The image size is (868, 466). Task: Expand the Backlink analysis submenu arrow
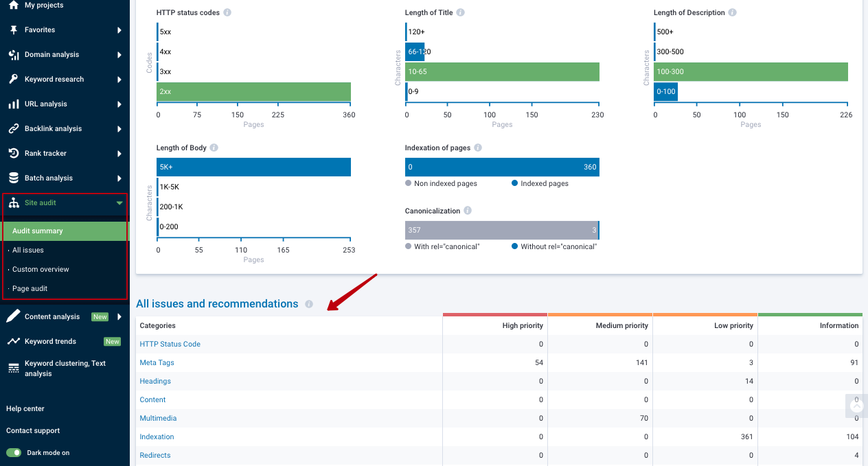119,129
